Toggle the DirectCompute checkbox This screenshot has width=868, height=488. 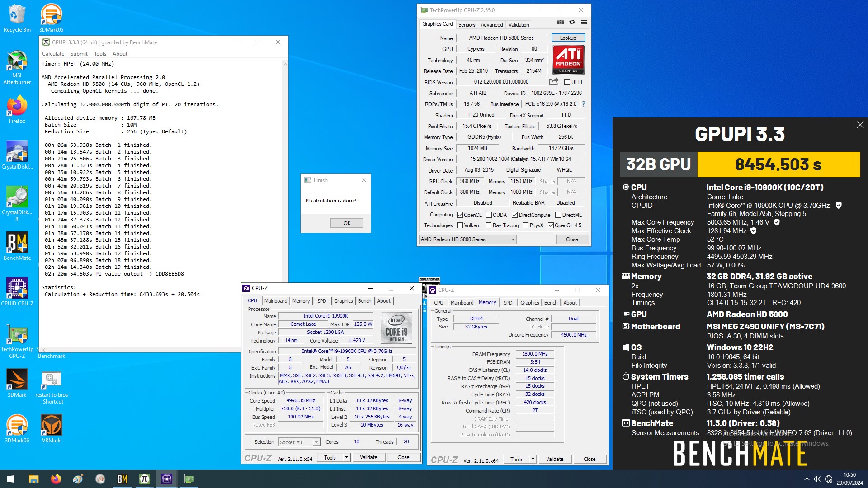coord(514,215)
